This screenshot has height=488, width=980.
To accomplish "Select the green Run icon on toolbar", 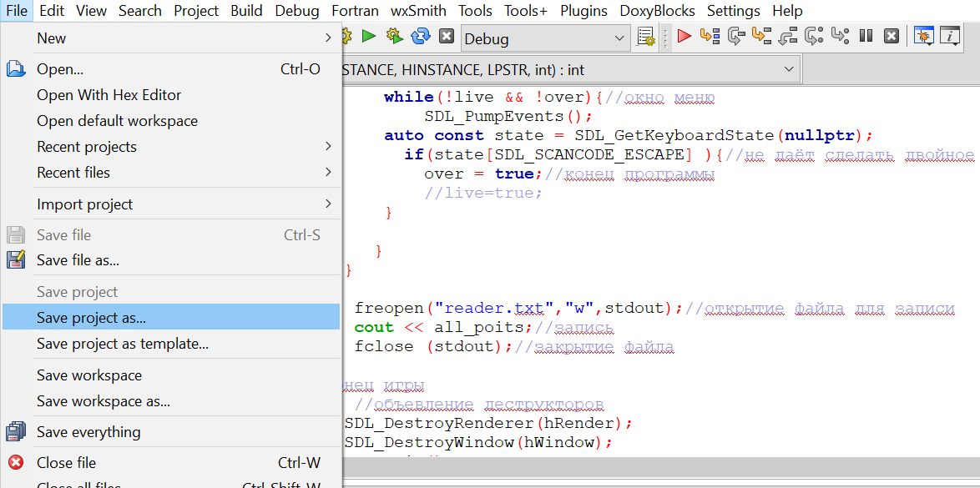I will 368,37.
